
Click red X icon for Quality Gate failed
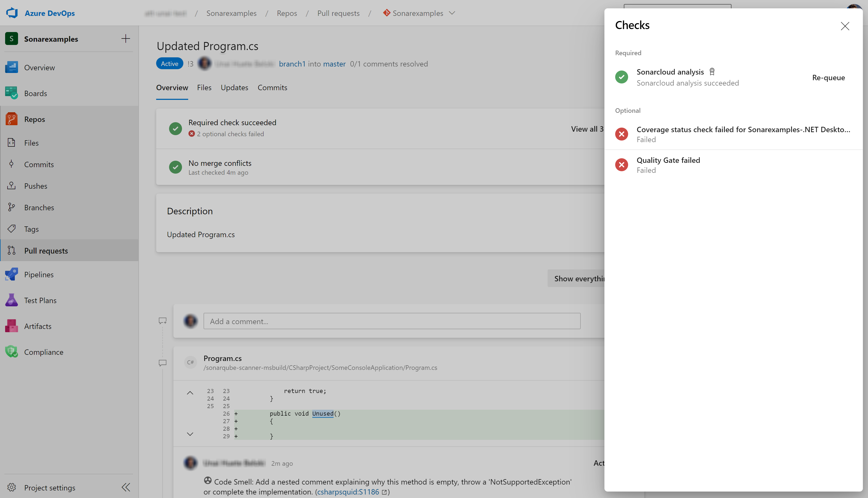621,165
